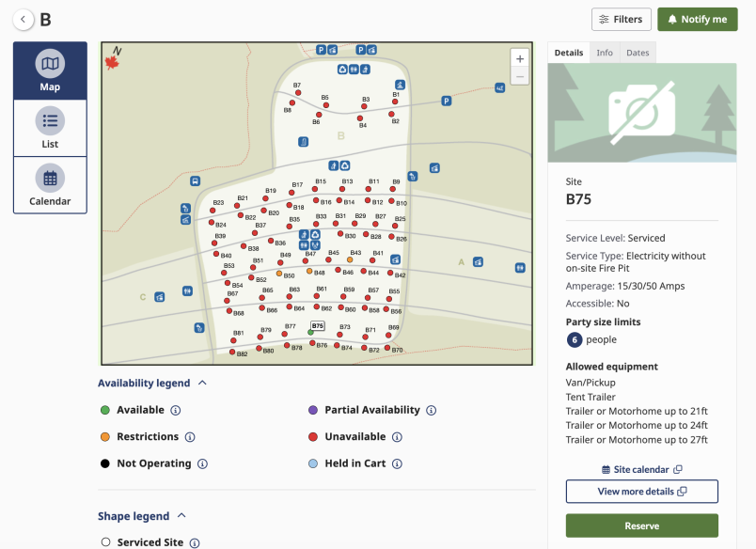Click the Notify me button
756x549 pixels.
[697, 20]
